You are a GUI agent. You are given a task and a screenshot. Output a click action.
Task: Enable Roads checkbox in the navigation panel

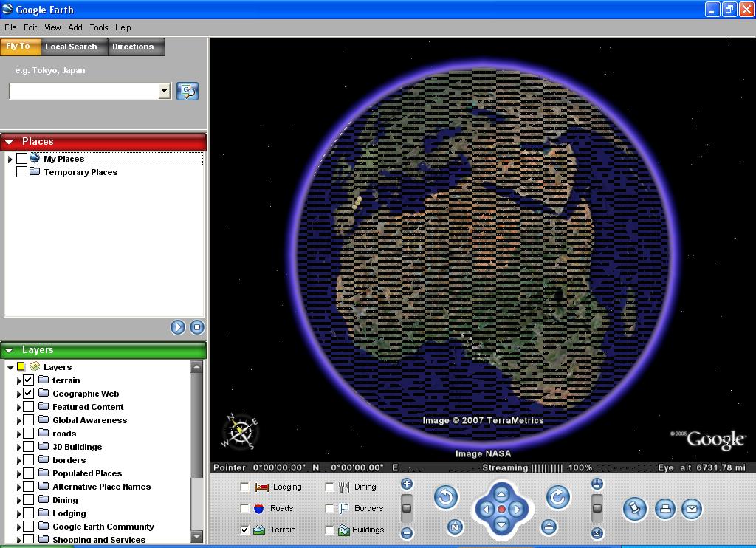(244, 508)
